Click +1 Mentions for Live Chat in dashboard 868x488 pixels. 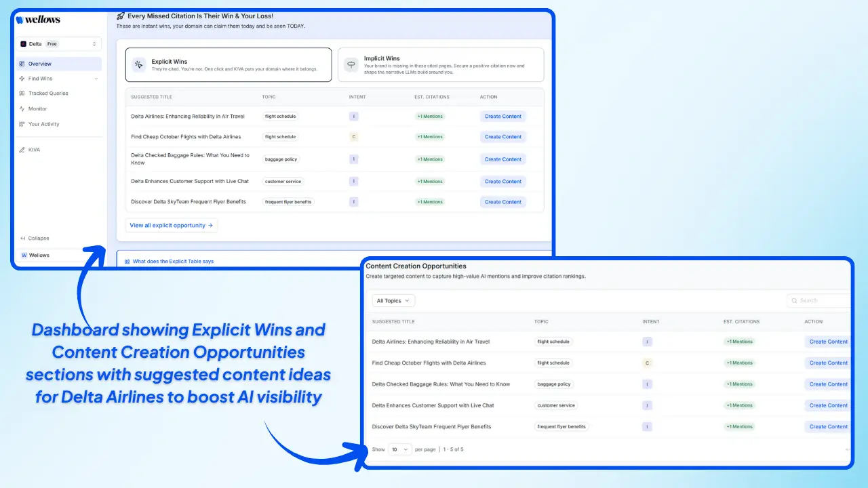point(430,182)
